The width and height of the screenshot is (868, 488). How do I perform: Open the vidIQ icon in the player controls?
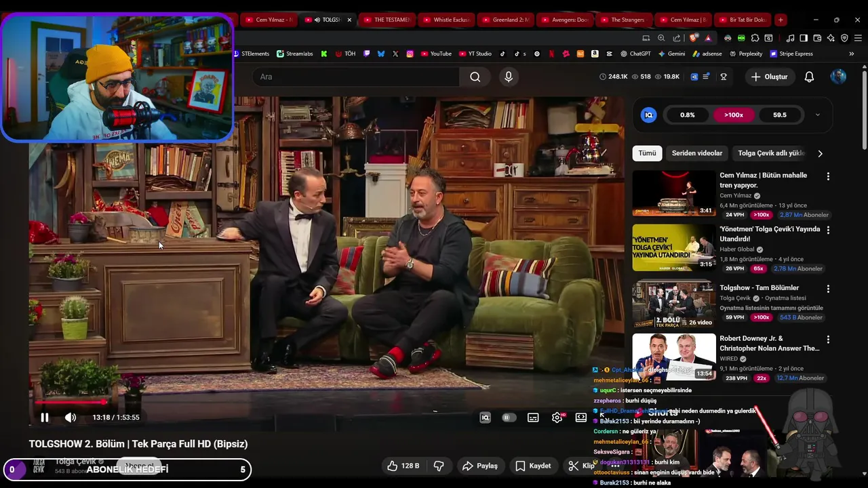click(485, 418)
